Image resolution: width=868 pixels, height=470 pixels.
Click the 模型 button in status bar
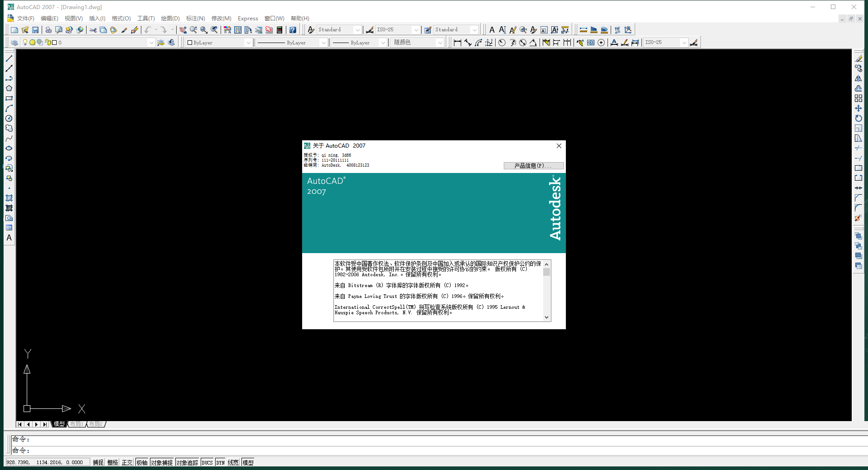[248, 462]
